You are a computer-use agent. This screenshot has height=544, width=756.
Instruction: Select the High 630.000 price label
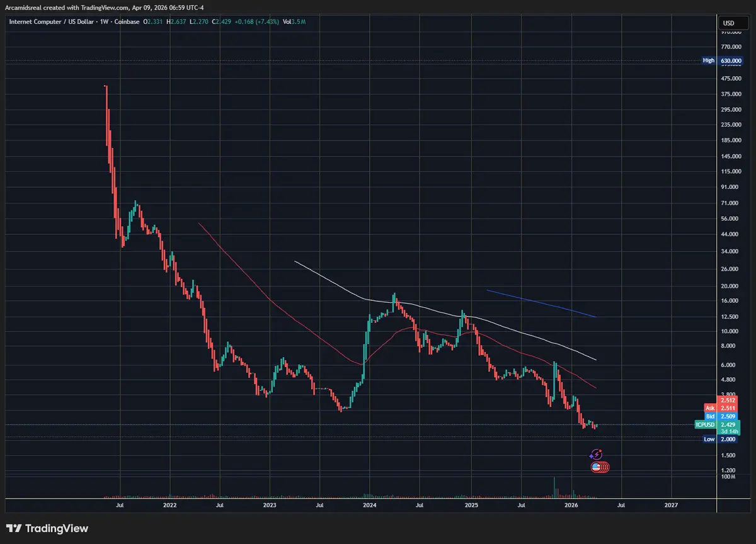coord(721,60)
